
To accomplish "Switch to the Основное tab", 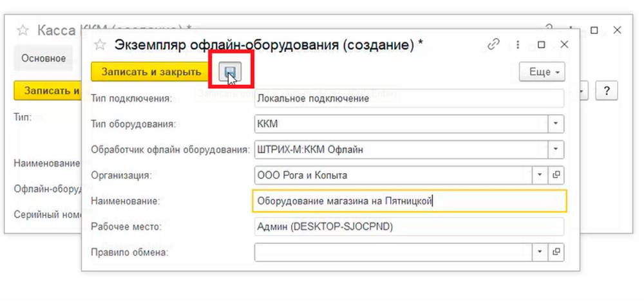I will pyautogui.click(x=43, y=59).
